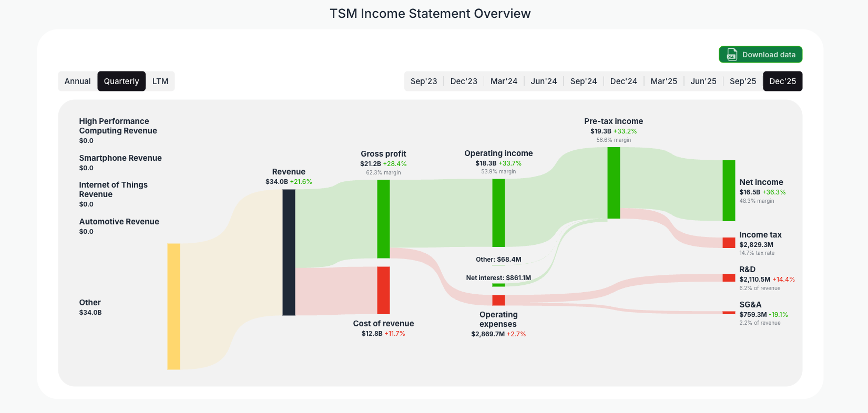Click the red Cost of revenue bar
Image resolution: width=868 pixels, height=413 pixels.
[x=383, y=290]
